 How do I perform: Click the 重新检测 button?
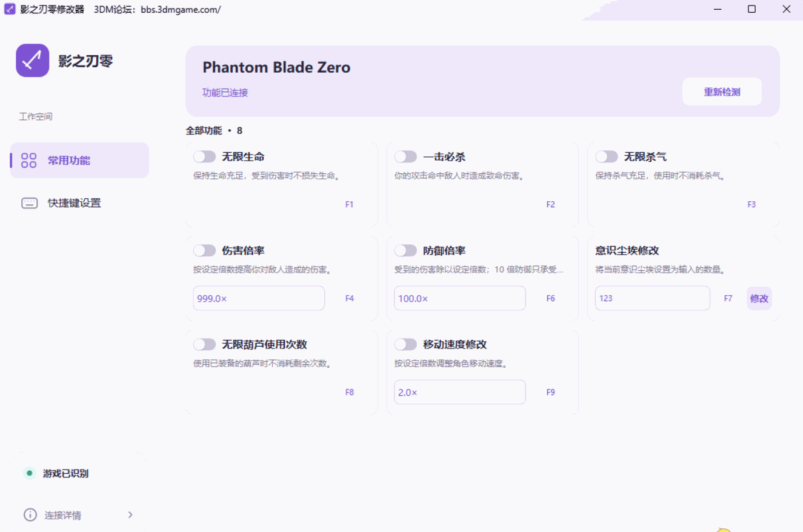tap(722, 92)
